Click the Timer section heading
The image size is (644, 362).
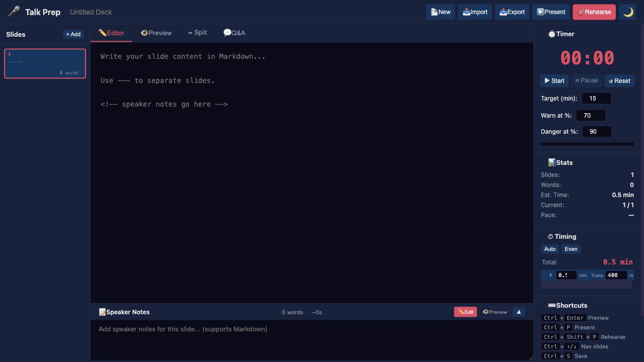tap(561, 34)
